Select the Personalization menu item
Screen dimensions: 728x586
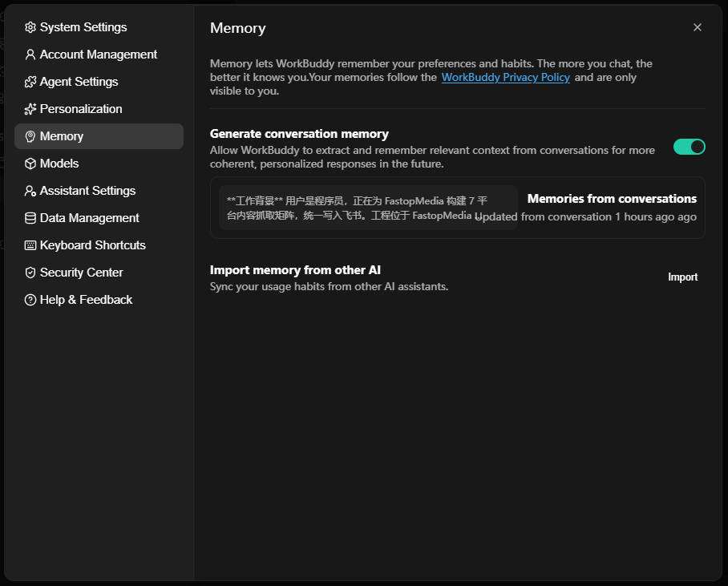(99, 109)
